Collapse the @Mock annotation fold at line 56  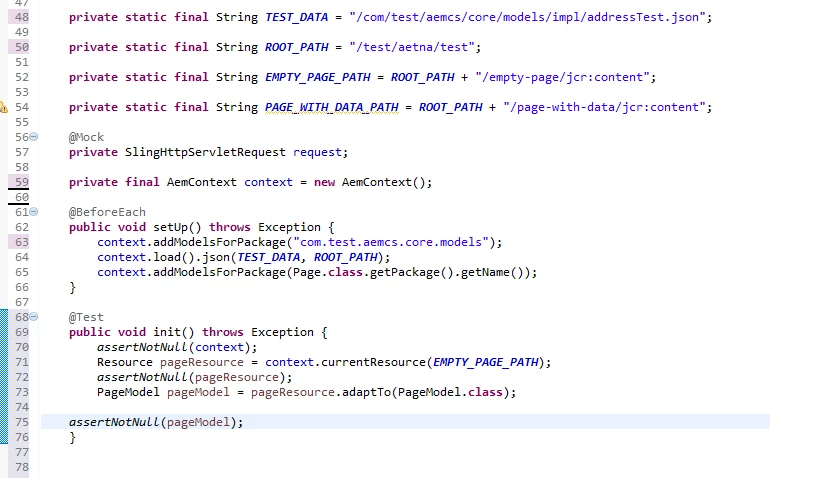click(x=34, y=137)
